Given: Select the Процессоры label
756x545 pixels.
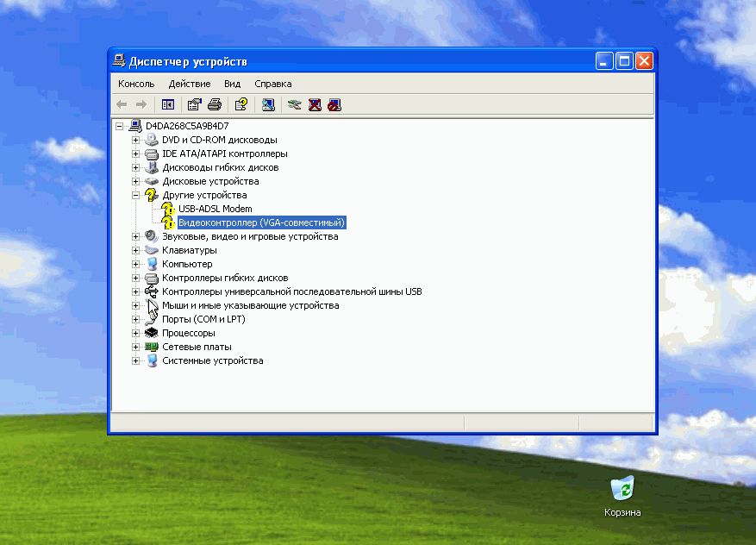Looking at the screenshot, I should [189, 333].
